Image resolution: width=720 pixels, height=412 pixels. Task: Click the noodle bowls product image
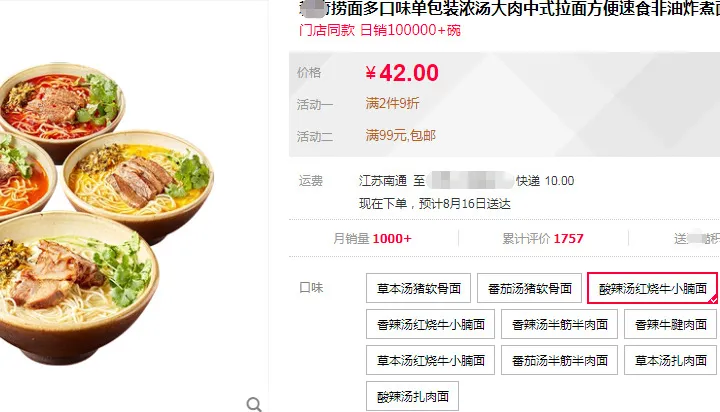106,214
